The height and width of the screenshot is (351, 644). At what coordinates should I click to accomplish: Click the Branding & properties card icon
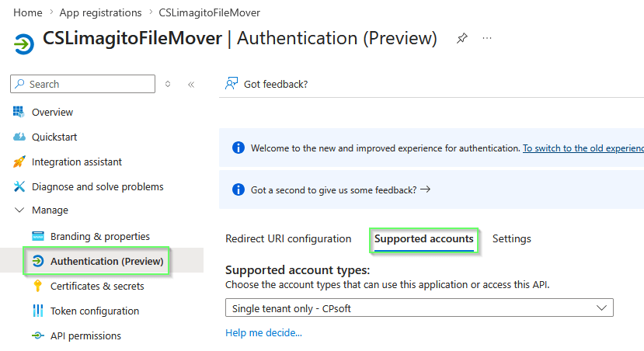(x=38, y=236)
